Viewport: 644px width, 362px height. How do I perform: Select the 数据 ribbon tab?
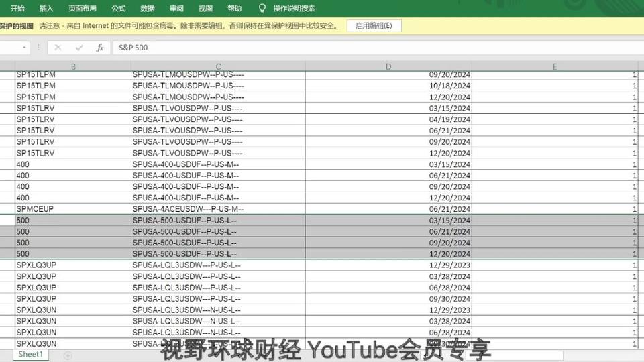(x=148, y=8)
